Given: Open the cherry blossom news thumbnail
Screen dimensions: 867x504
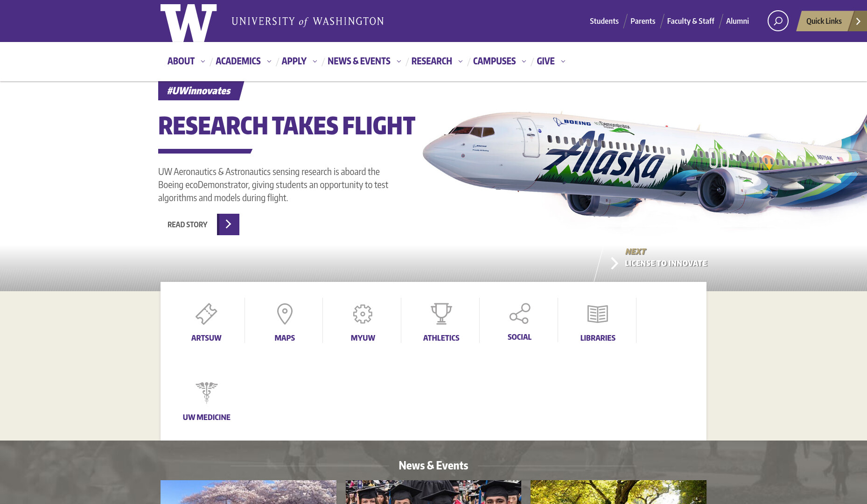Looking at the screenshot, I should point(248,492).
